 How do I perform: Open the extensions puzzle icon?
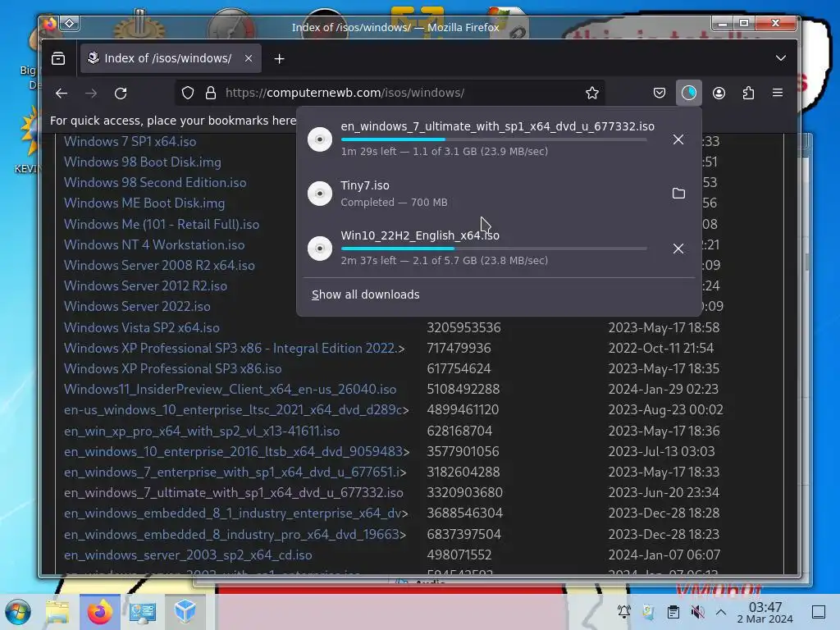[x=748, y=94]
